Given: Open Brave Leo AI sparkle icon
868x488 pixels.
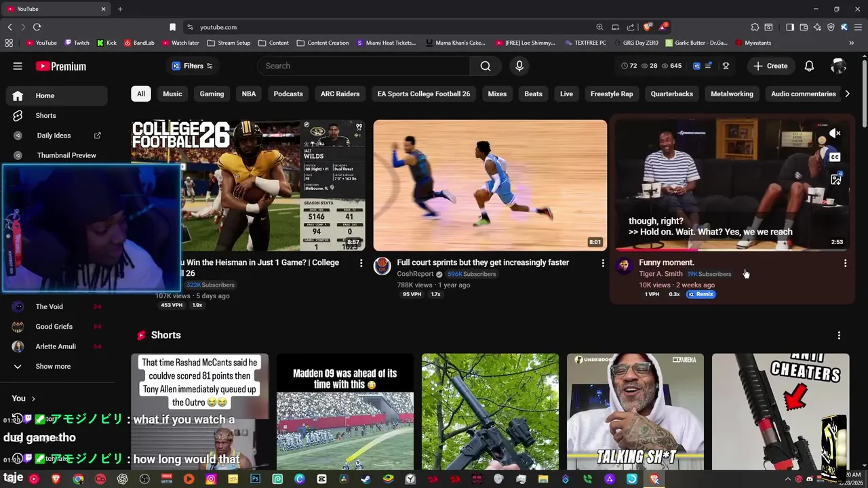Looking at the screenshot, I should tap(817, 27).
